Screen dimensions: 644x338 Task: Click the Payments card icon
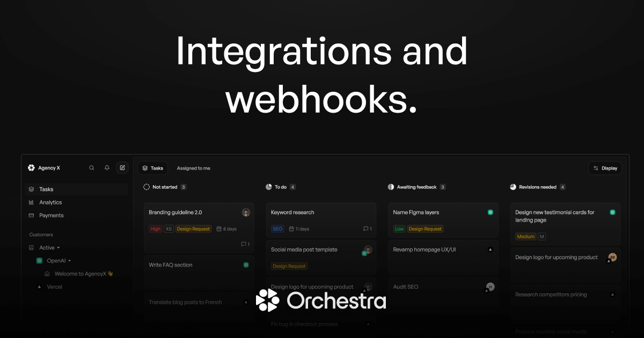(31, 215)
